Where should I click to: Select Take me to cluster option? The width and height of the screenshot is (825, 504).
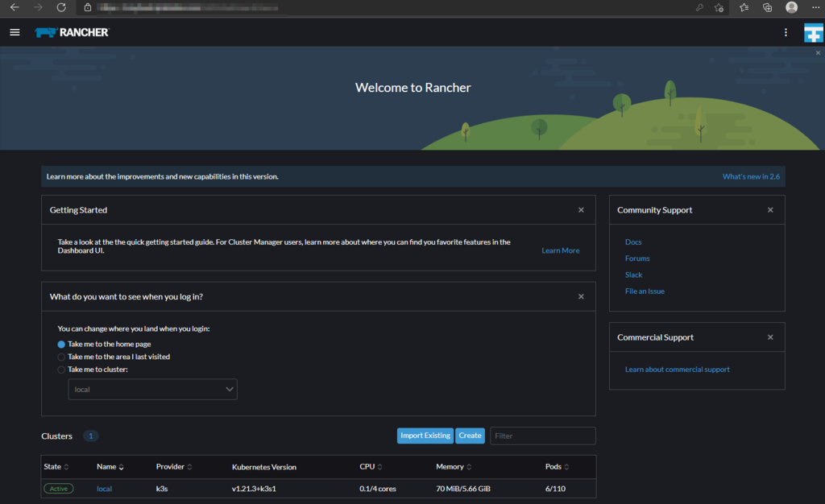[61, 370]
